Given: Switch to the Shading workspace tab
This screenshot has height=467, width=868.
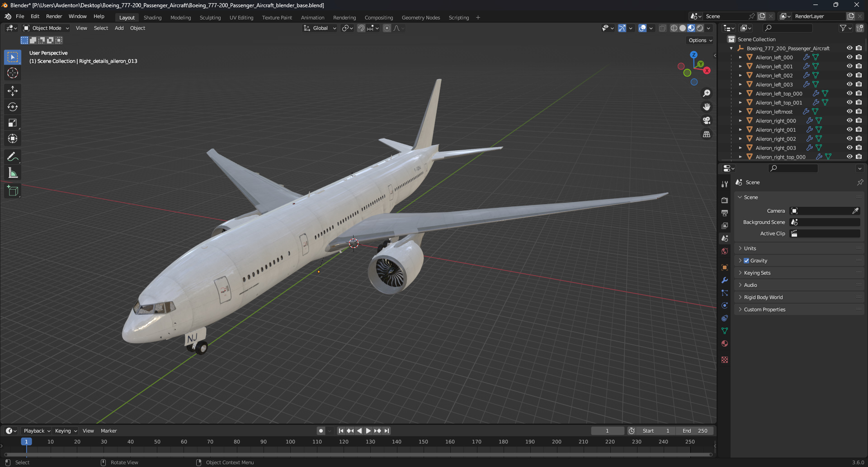Looking at the screenshot, I should [x=152, y=18].
